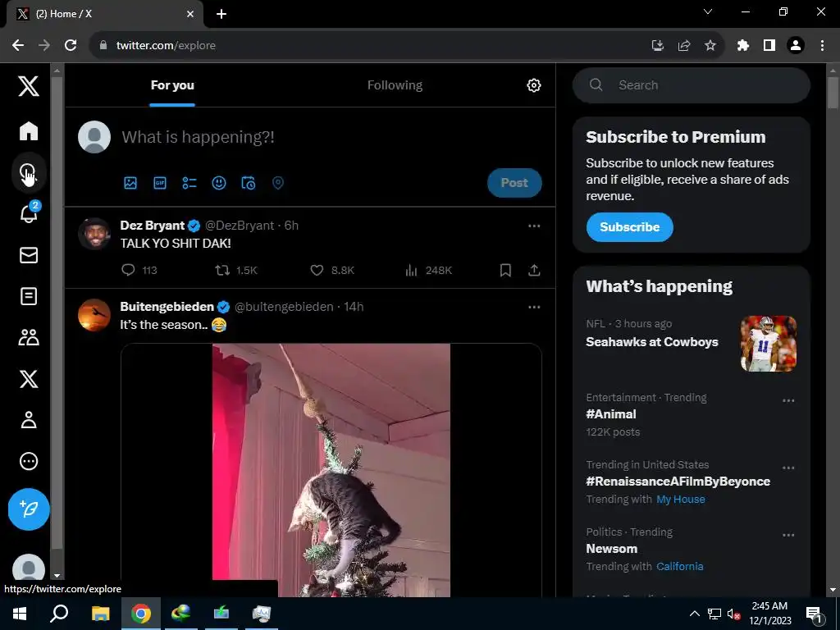Click the Search input field
This screenshot has height=630, width=840.
coord(691,85)
